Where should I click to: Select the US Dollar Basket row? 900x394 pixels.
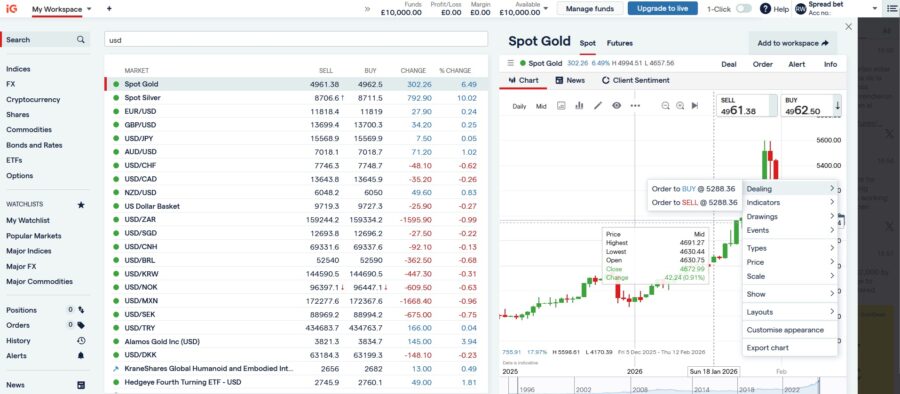296,206
